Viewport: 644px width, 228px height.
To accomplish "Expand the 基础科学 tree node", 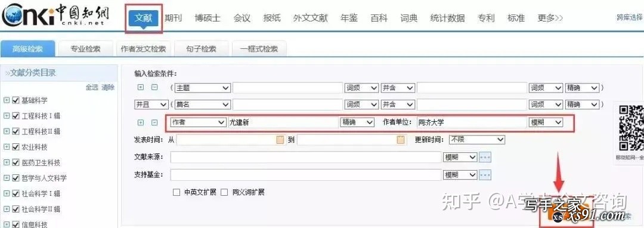I will point(7,100).
